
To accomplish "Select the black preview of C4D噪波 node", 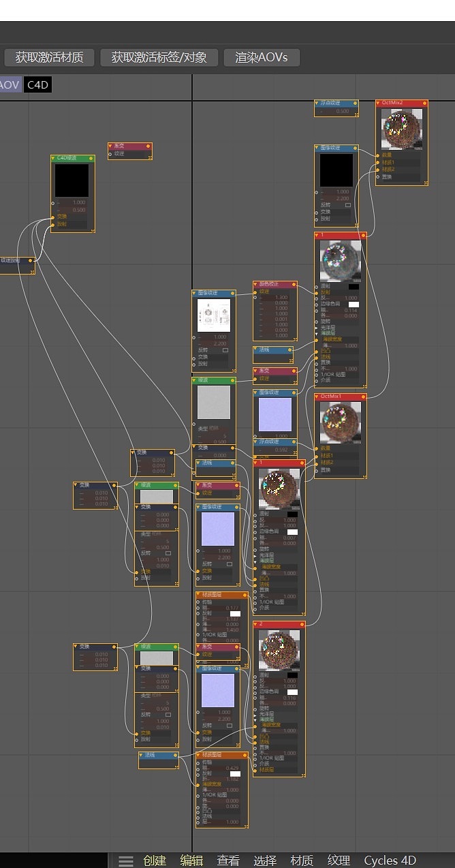I will pyautogui.click(x=72, y=180).
